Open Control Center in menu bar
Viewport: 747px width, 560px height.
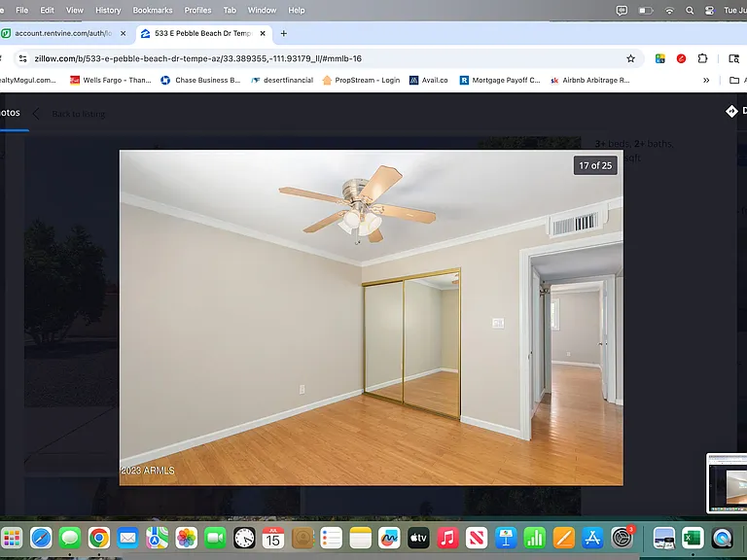click(x=709, y=10)
